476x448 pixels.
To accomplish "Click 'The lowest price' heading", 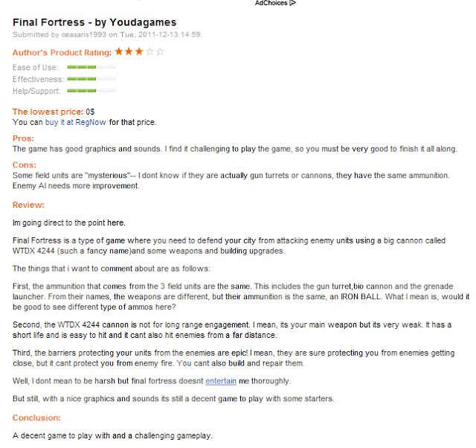I will 48,112.
